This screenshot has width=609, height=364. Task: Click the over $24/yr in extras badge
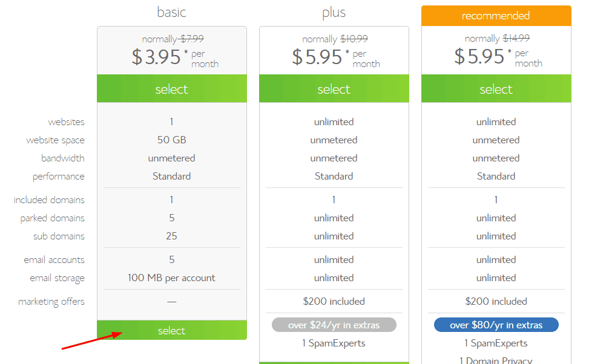coord(334,325)
